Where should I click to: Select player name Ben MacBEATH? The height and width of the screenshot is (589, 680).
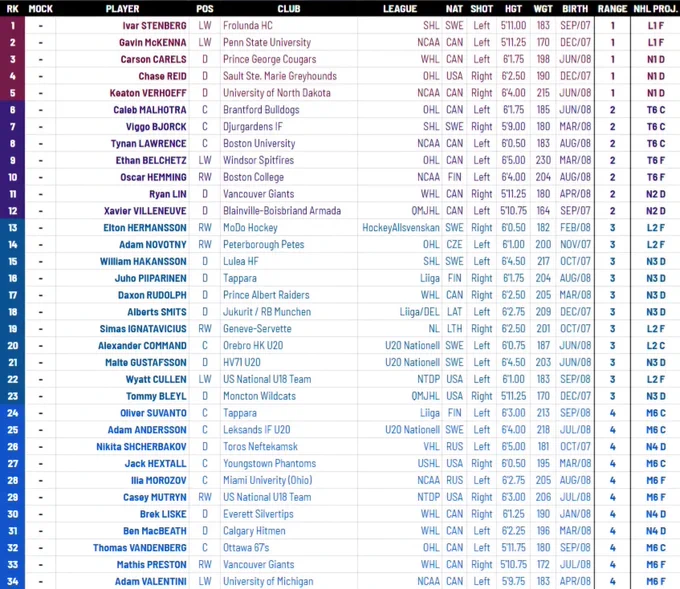tap(155, 531)
